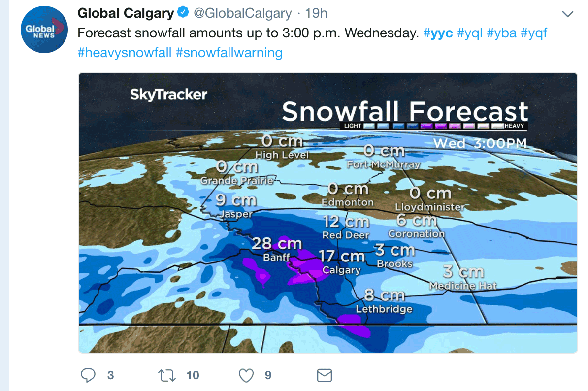Viewport: 588px width, 391px height.
Task: Click the like count 9
Action: point(268,375)
